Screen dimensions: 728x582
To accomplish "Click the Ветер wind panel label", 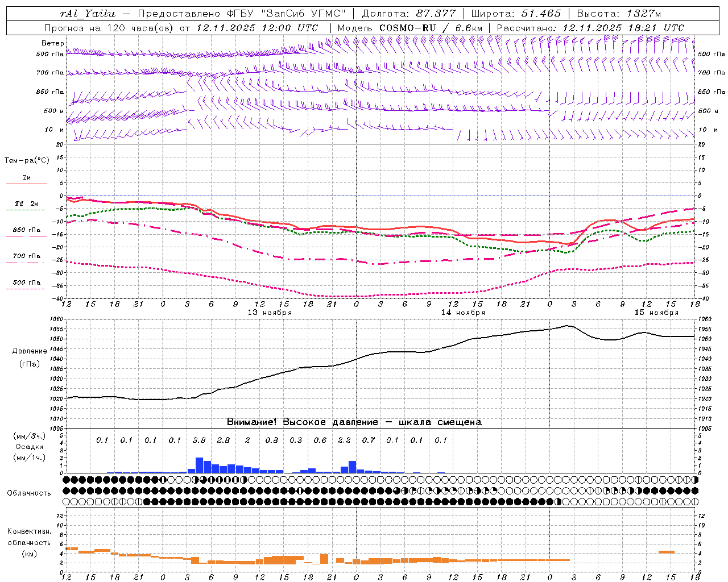I will [52, 43].
